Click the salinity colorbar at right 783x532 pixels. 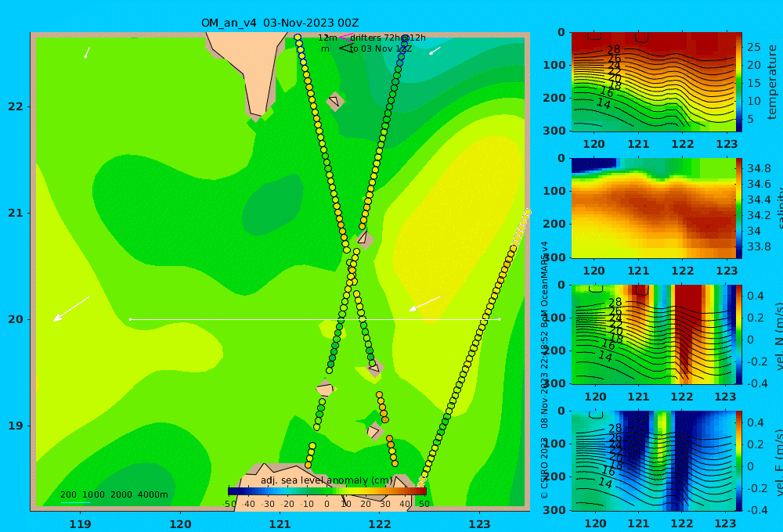click(739, 208)
